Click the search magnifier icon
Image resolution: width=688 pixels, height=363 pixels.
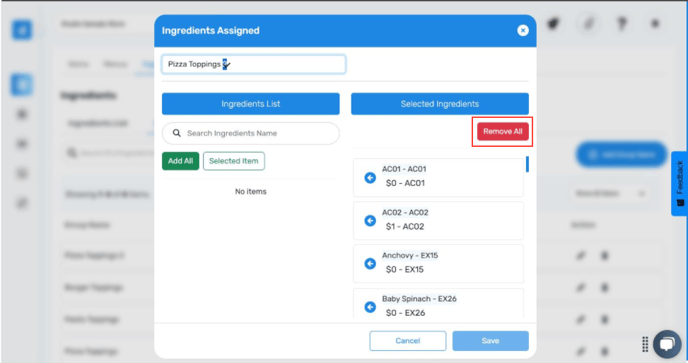177,133
